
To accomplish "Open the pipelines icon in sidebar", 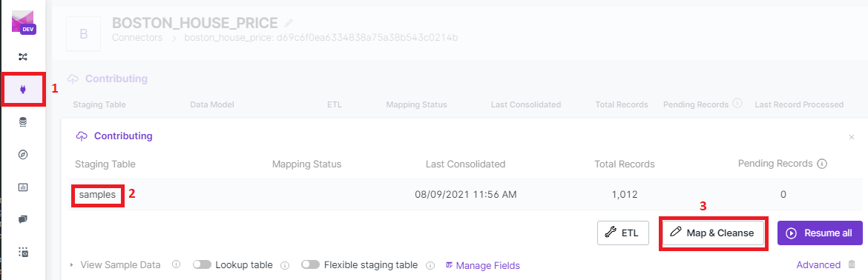I will pyautogui.click(x=23, y=57).
